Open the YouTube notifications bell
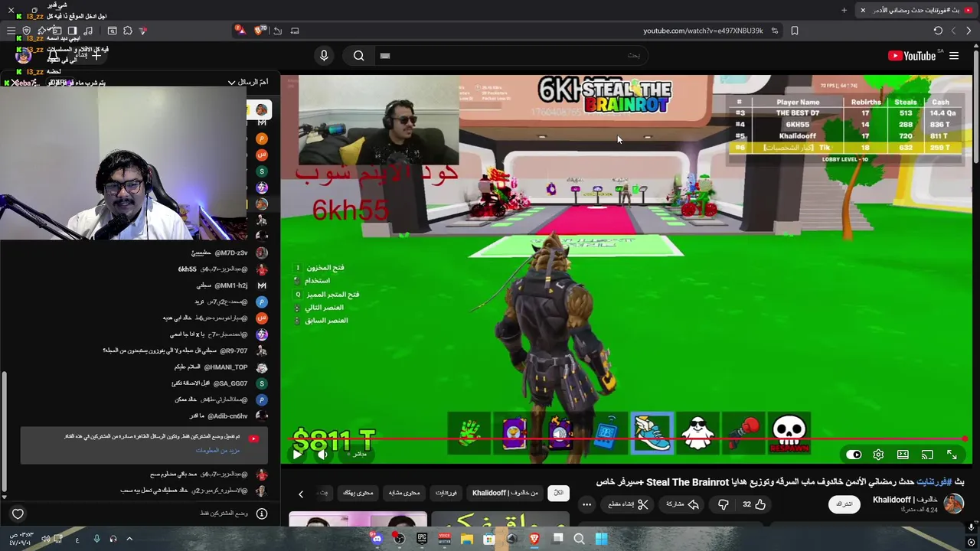The image size is (980, 551). 53,55
